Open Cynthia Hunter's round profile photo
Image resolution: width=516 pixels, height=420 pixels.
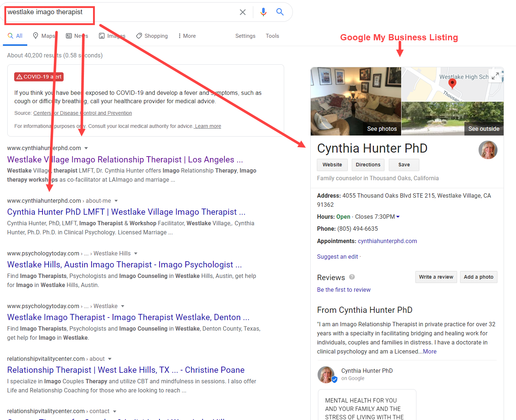pyautogui.click(x=488, y=150)
